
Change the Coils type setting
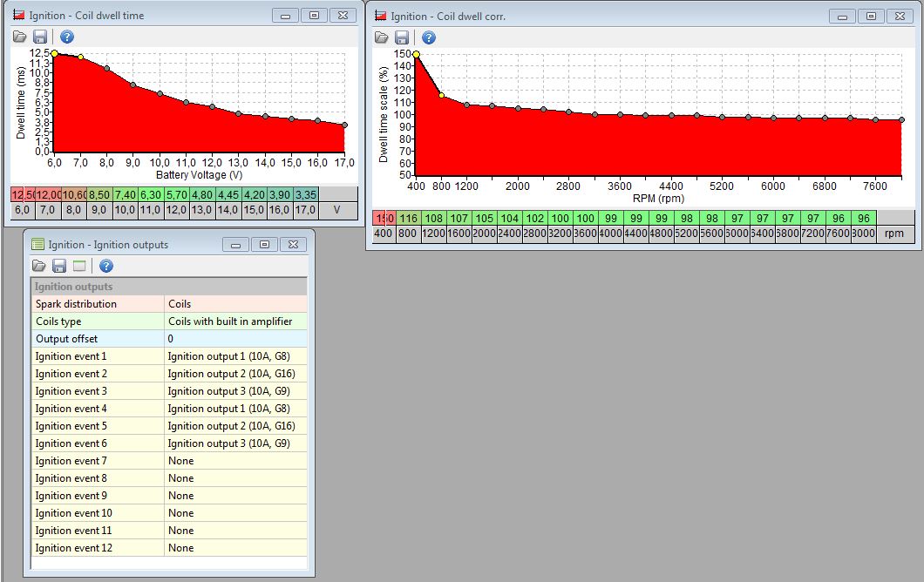coord(235,321)
